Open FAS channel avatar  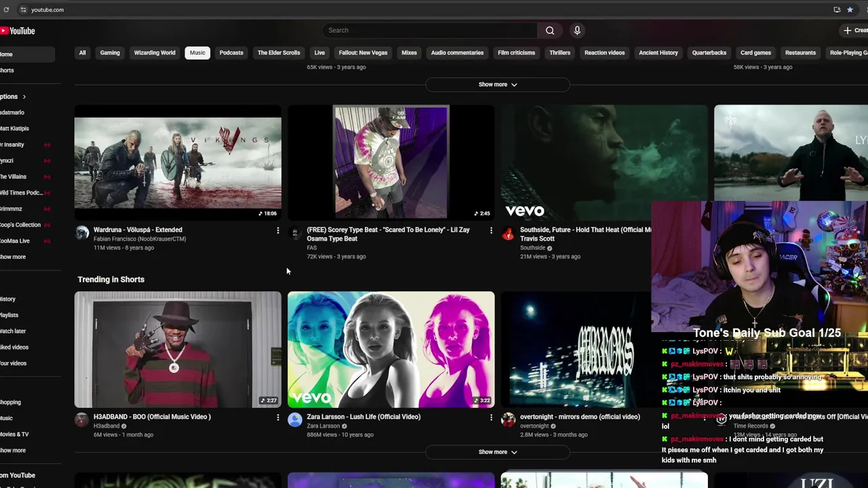pyautogui.click(x=295, y=233)
